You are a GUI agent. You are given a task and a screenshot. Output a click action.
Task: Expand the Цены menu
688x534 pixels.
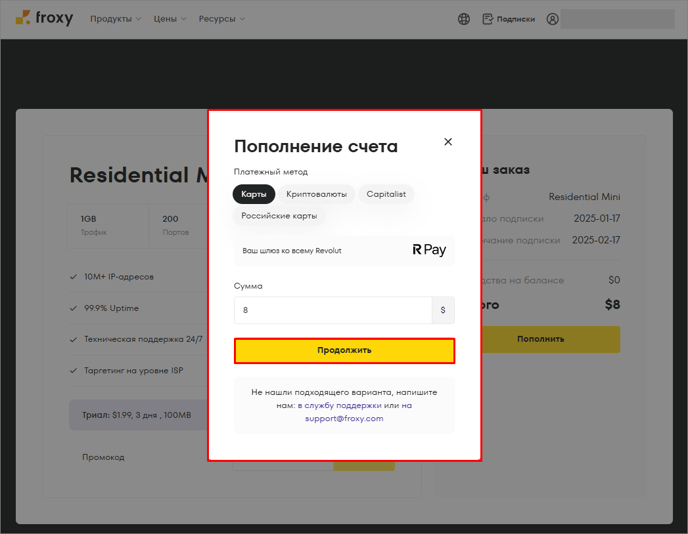click(x=170, y=19)
